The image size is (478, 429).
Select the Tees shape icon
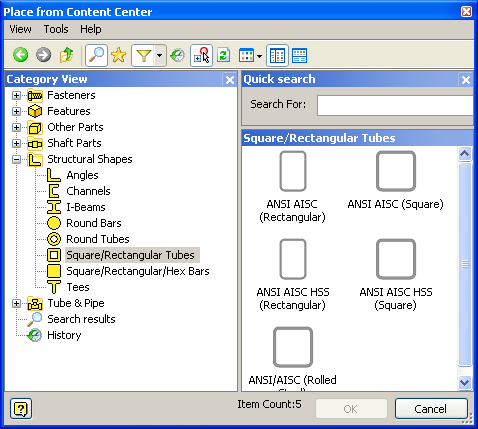54,287
